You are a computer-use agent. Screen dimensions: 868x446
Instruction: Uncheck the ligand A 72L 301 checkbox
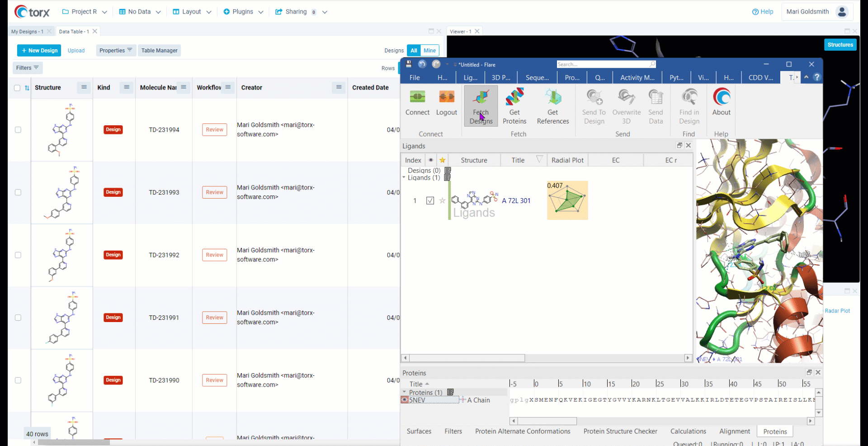click(430, 200)
